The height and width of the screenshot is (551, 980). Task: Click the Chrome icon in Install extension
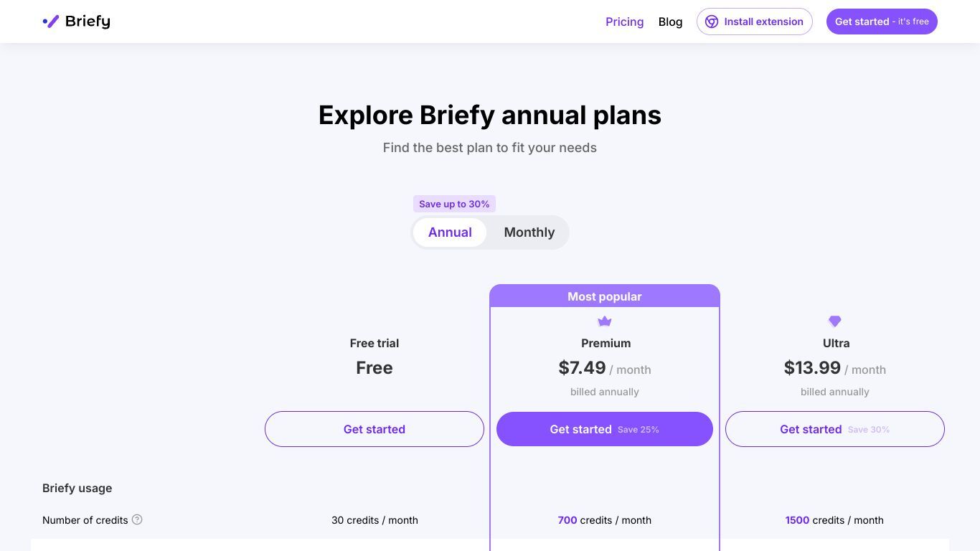[712, 22]
